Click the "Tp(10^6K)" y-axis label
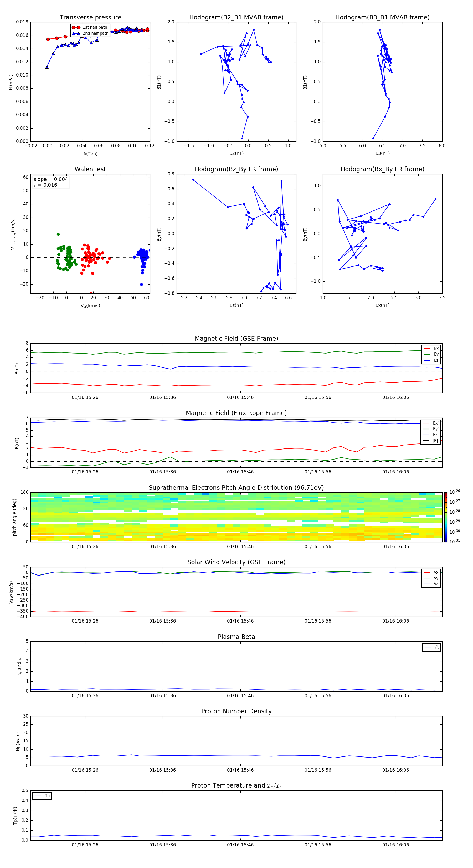This screenshot has width=473, height=868. (15, 815)
